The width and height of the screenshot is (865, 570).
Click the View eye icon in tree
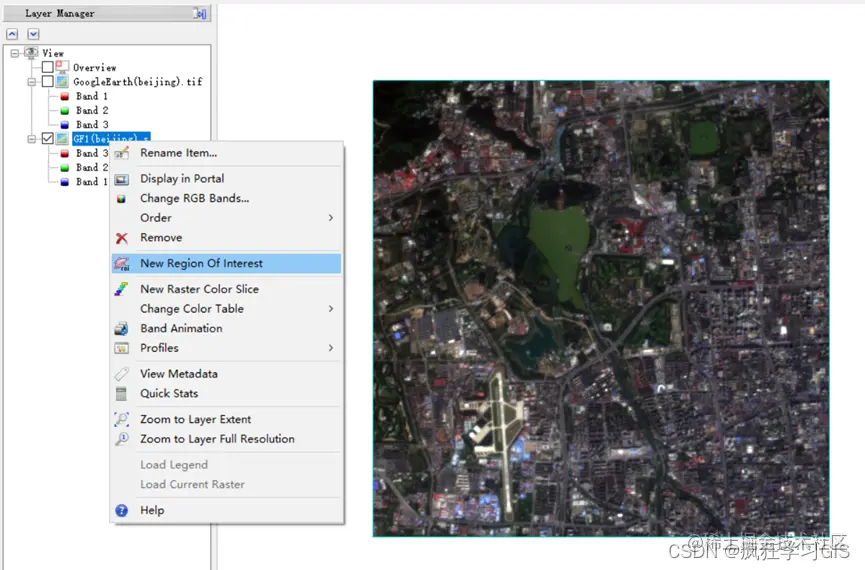(x=31, y=53)
